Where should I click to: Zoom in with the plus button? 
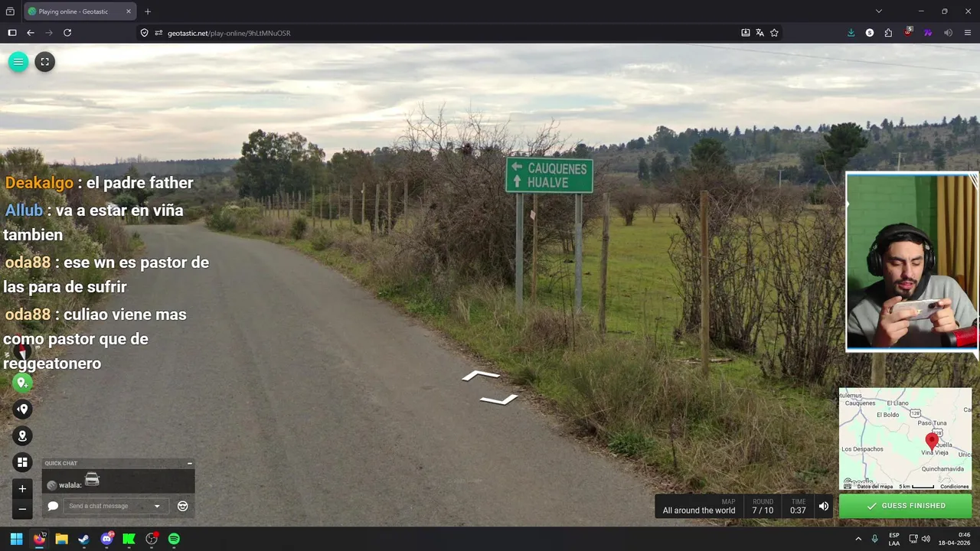tap(22, 489)
